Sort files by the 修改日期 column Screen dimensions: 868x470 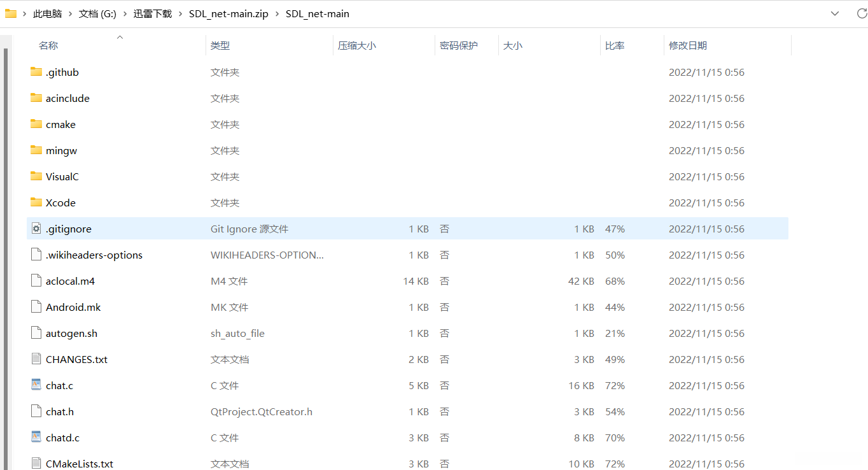(688, 45)
